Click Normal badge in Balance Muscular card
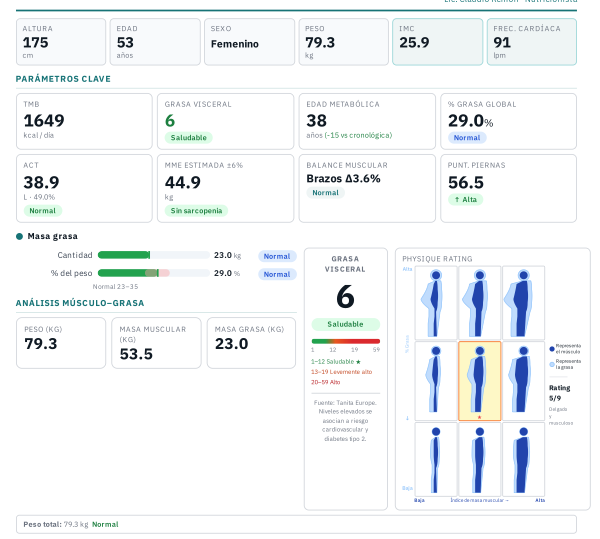The height and width of the screenshot is (539, 600). [x=325, y=193]
